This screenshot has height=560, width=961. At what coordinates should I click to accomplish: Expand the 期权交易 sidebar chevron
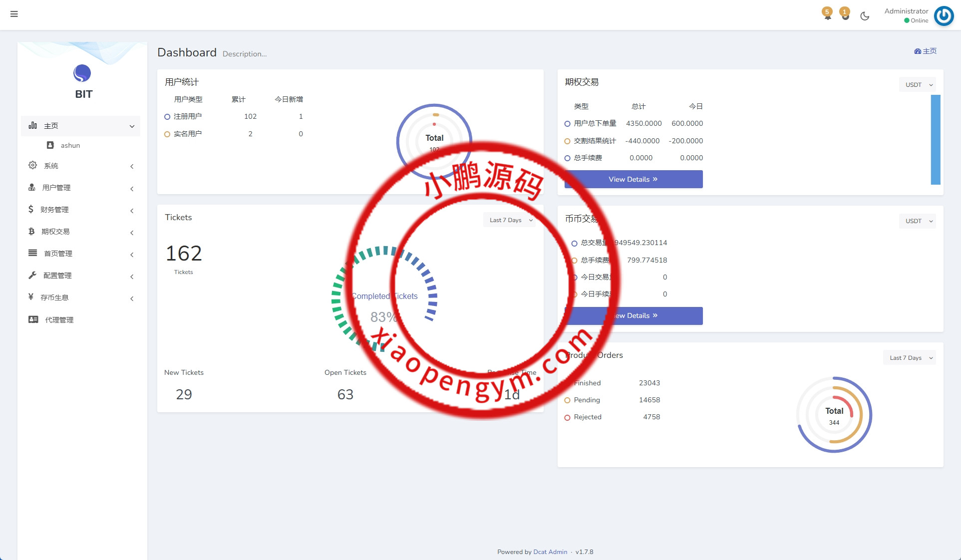[x=132, y=233]
